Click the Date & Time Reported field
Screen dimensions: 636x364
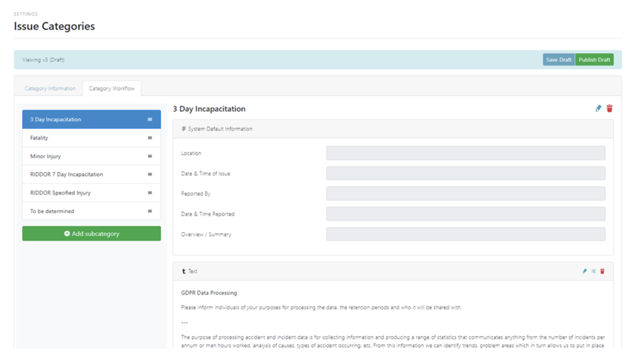pyautogui.click(x=466, y=214)
